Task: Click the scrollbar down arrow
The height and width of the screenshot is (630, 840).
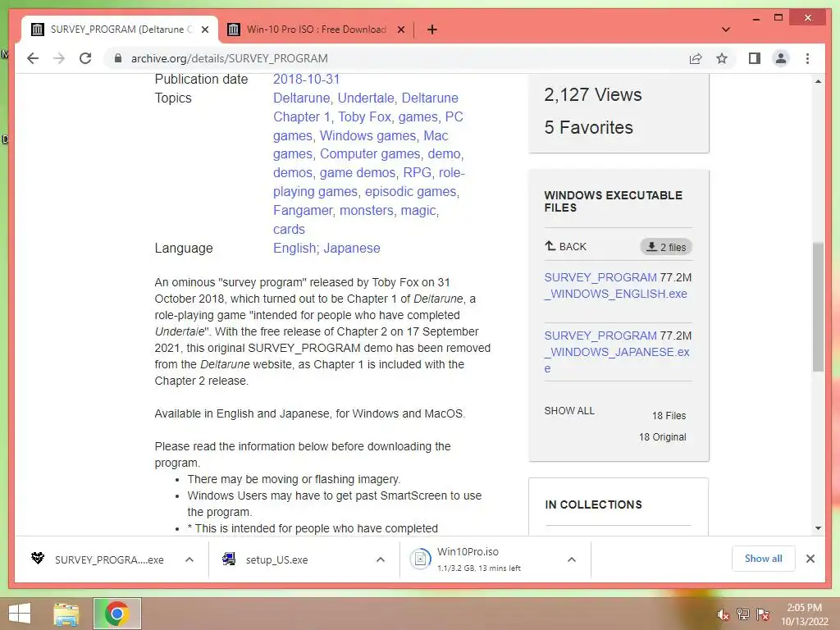Action: (x=818, y=528)
